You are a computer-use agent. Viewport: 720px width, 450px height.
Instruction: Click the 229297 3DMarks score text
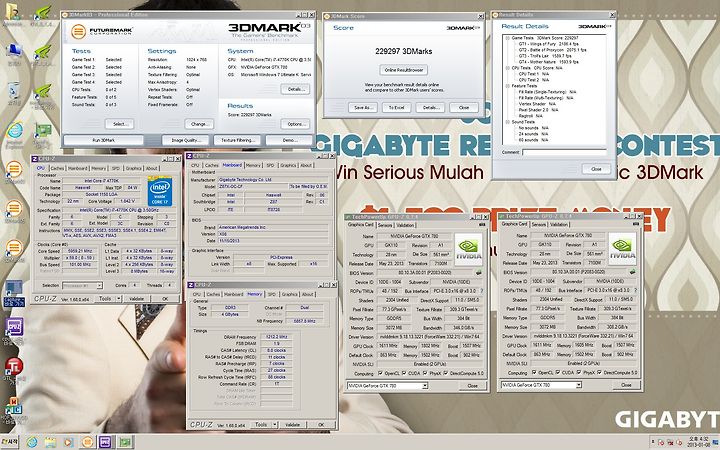[404, 51]
